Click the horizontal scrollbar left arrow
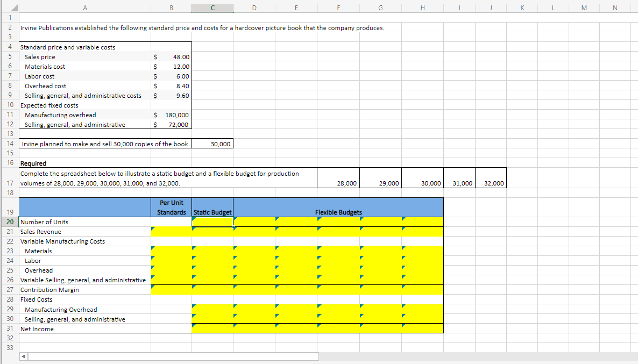Viewport: 638px width, 364px height. tap(24, 356)
